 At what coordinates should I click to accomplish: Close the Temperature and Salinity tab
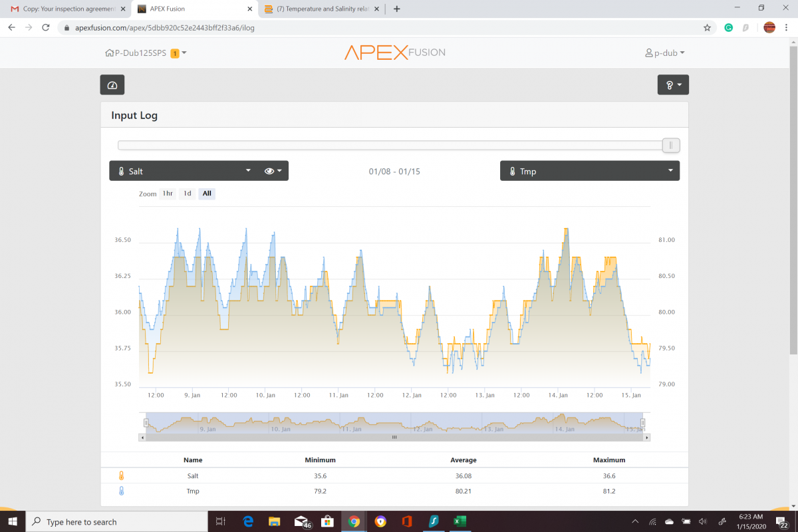point(377,9)
